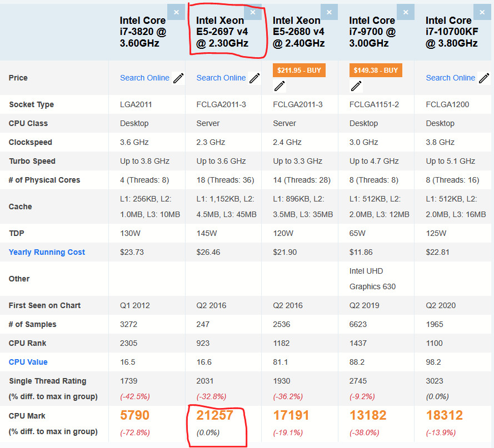The width and height of the screenshot is (494, 448).
Task: Click yearly cost $11.86
Action: [361, 252]
